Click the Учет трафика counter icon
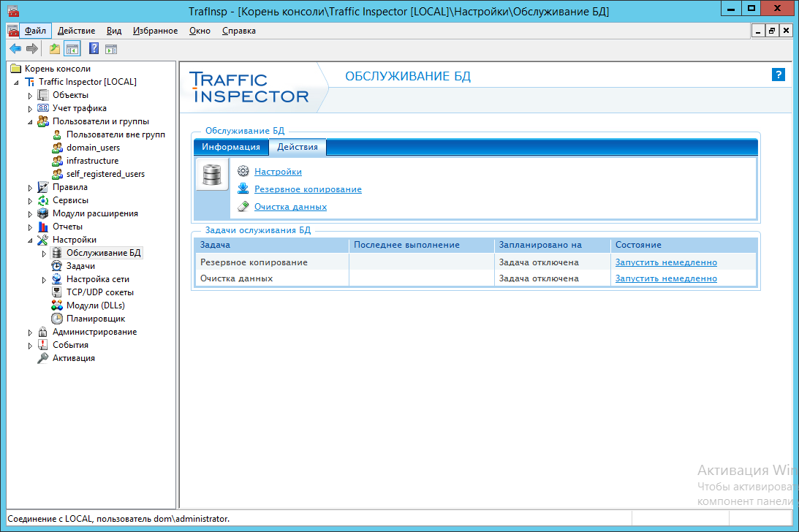This screenshot has width=799, height=532. [x=43, y=108]
